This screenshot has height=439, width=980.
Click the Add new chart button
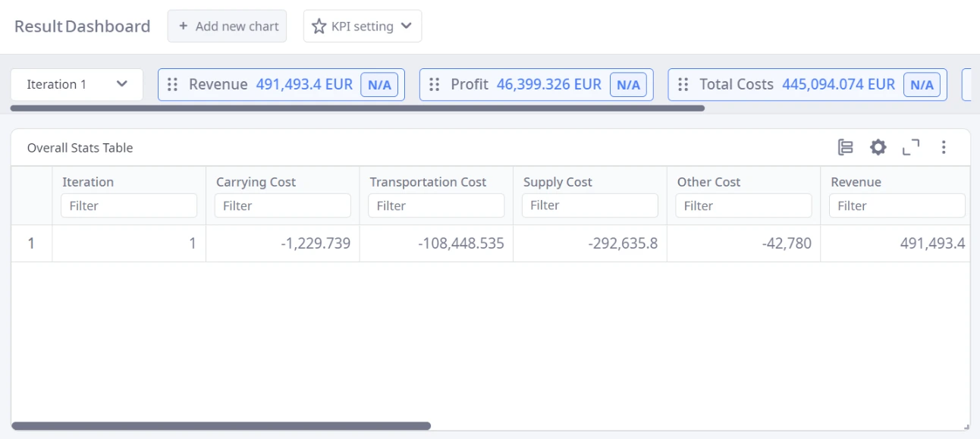(227, 26)
